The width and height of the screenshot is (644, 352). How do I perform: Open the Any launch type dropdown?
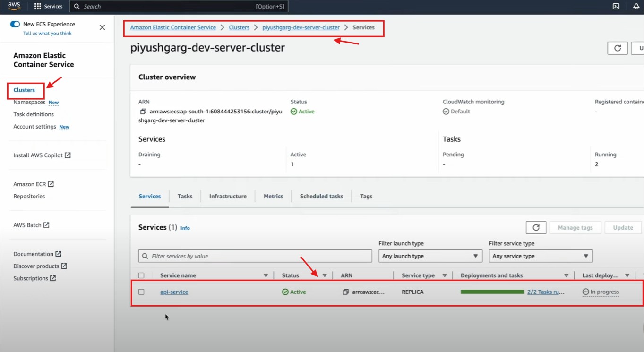point(429,256)
